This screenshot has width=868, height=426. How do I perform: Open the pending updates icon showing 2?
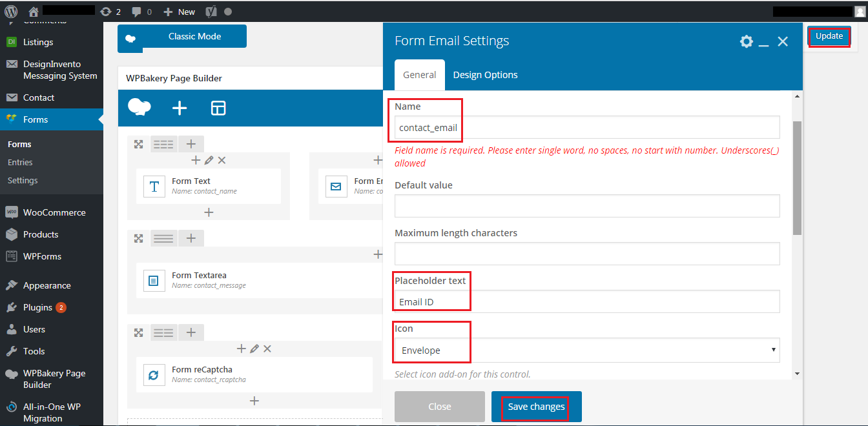click(x=110, y=12)
